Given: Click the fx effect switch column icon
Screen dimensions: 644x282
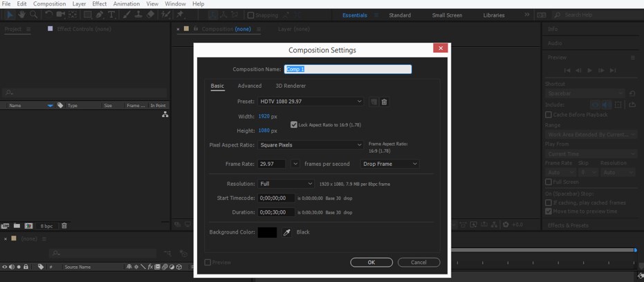Looking at the screenshot, I should pyautogui.click(x=150, y=267).
